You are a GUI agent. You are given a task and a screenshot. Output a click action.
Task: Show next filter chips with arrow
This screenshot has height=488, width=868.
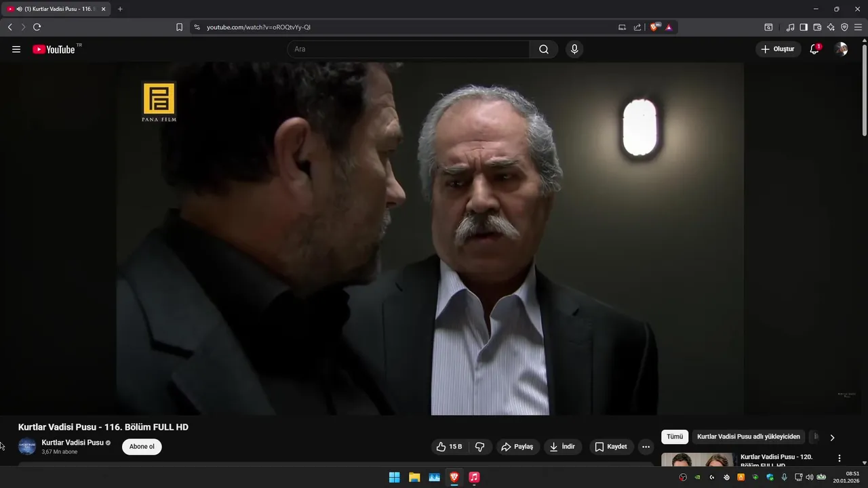click(x=832, y=438)
